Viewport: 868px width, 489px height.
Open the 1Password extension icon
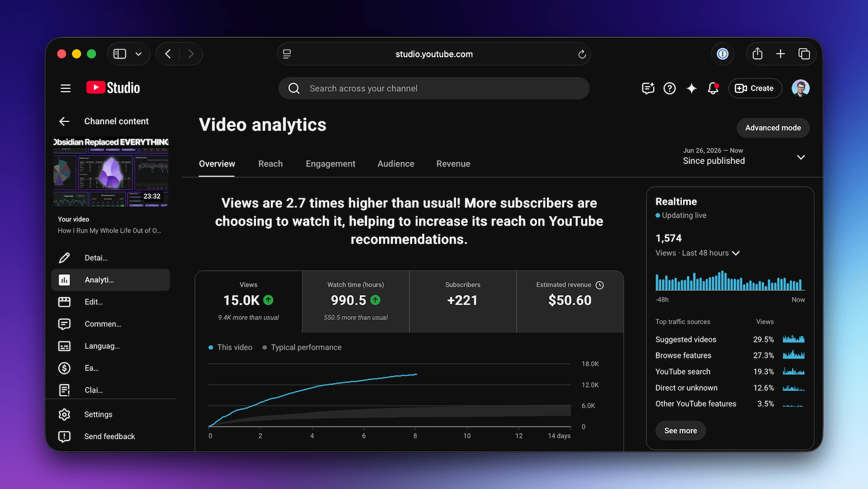click(722, 54)
